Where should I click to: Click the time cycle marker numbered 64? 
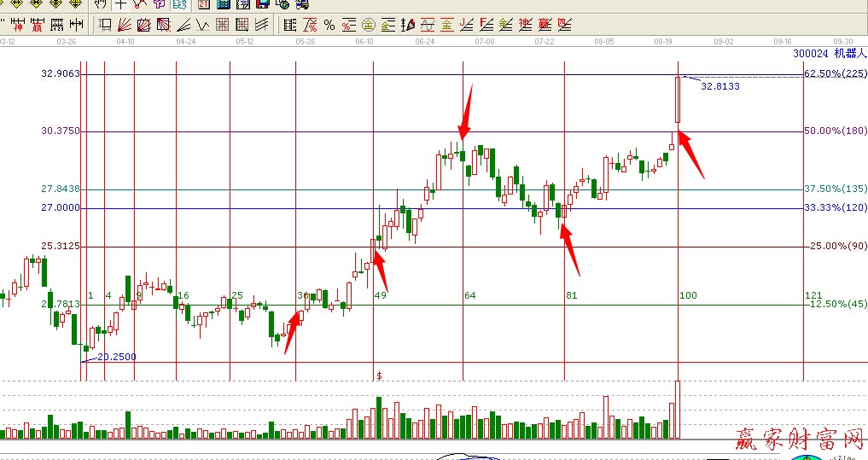click(x=469, y=295)
